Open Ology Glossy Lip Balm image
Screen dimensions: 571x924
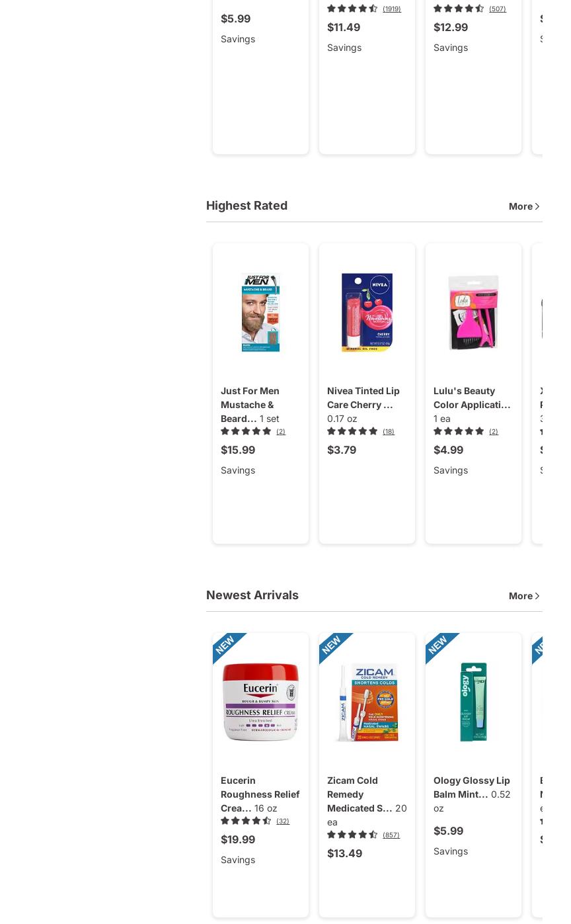(473, 702)
